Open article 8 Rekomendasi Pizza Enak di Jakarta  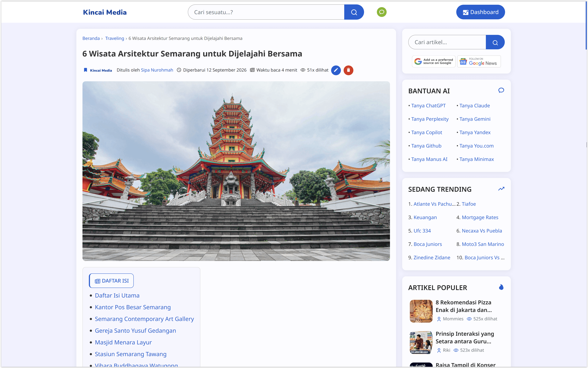coord(464,306)
